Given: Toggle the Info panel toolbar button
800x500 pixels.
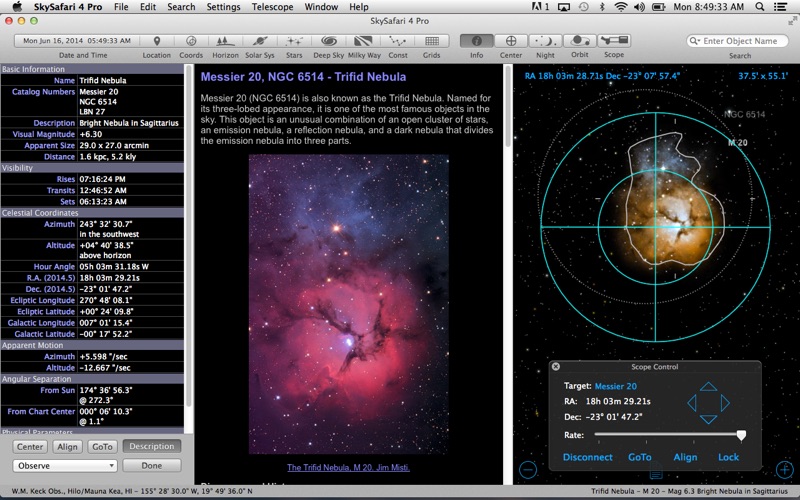Looking at the screenshot, I should [477, 41].
